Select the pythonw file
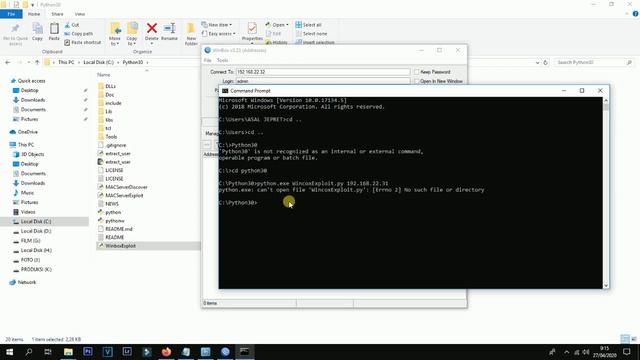640x360 pixels. 115,221
